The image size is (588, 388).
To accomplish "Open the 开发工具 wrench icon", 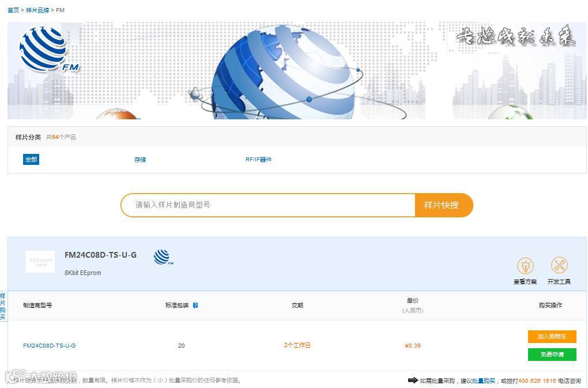I will [559, 265].
